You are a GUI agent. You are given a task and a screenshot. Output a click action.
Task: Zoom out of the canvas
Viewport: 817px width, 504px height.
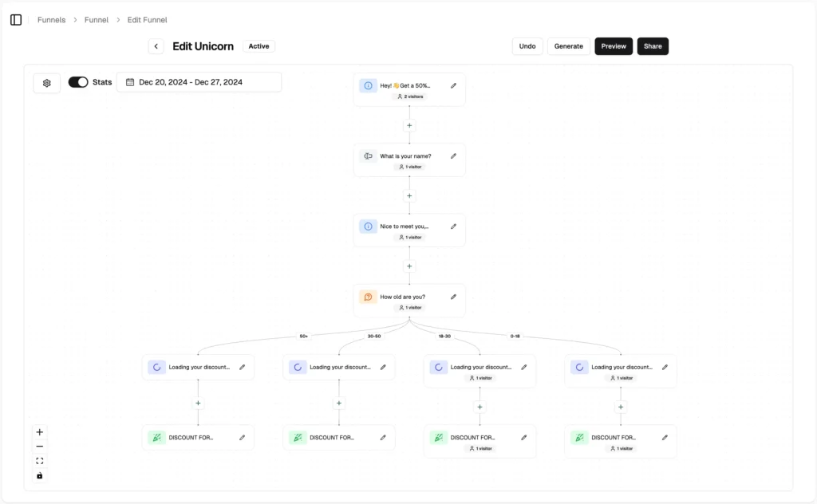click(x=40, y=447)
